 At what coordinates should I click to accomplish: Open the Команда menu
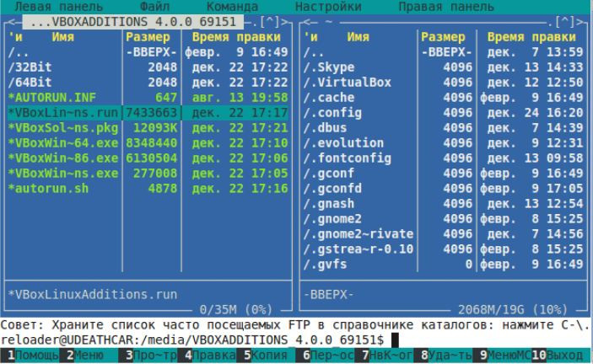click(x=232, y=7)
